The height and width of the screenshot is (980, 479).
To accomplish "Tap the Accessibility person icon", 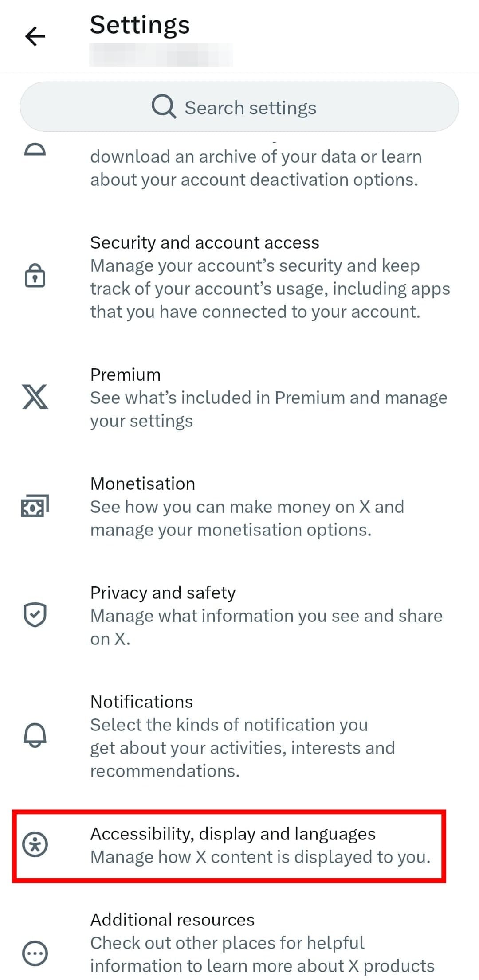I will point(35,844).
